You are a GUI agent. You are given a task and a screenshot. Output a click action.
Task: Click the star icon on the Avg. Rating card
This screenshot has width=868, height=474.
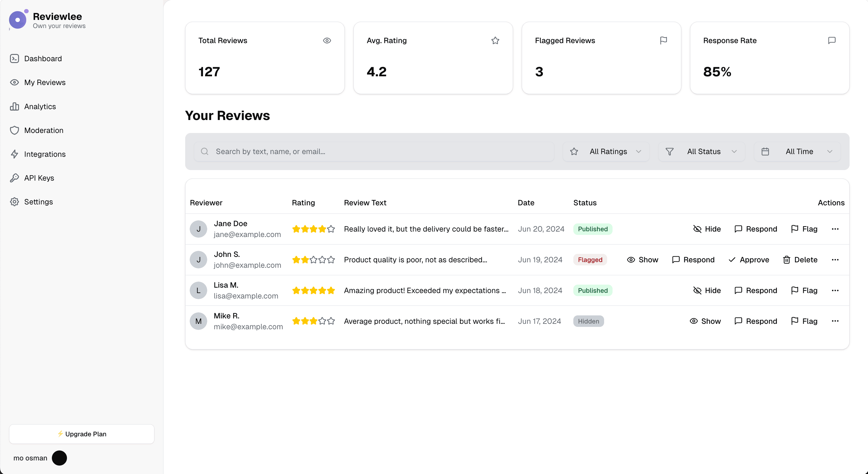(x=495, y=40)
